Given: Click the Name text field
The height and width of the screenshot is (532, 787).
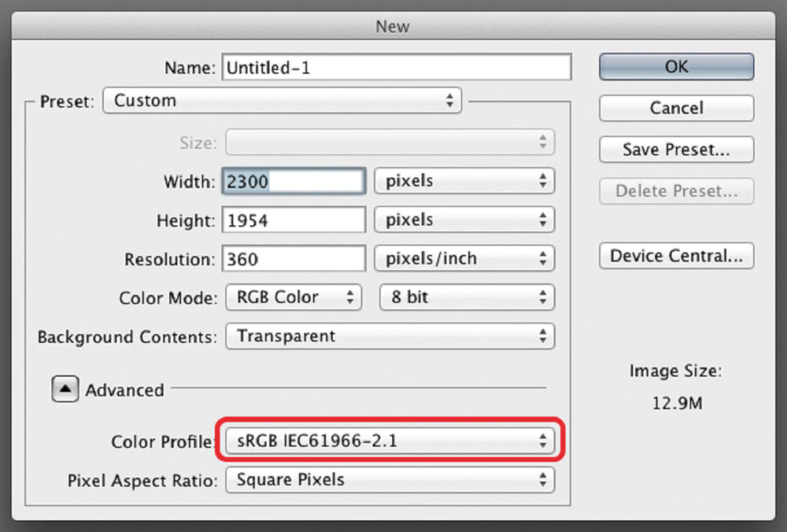Looking at the screenshot, I should pos(396,68).
